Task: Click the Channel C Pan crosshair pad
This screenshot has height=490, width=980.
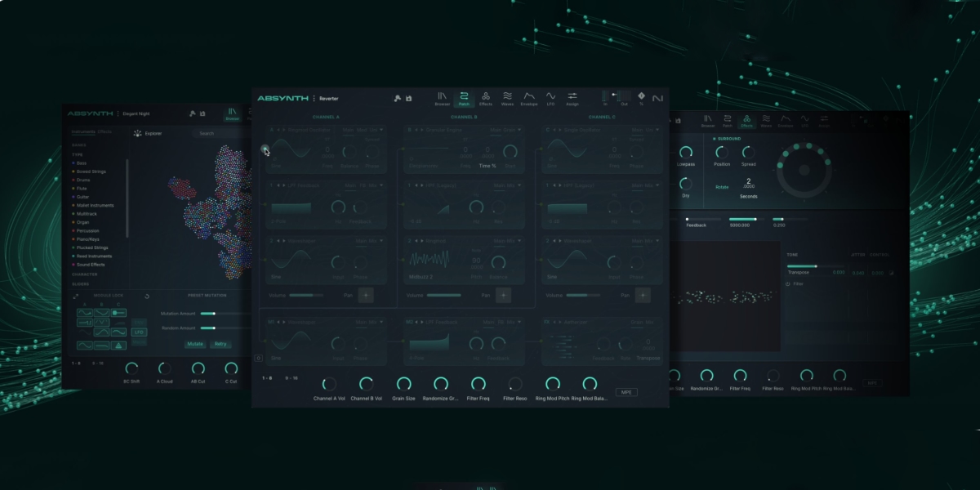Action: pos(641,295)
